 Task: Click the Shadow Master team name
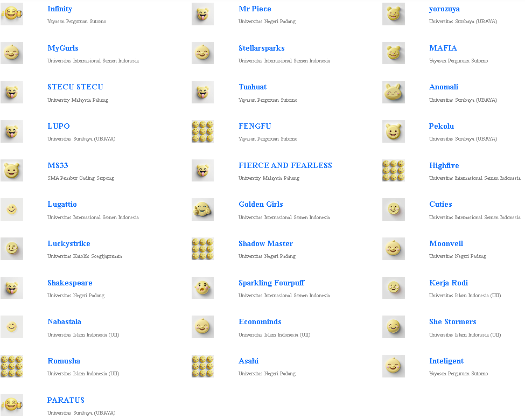265,243
